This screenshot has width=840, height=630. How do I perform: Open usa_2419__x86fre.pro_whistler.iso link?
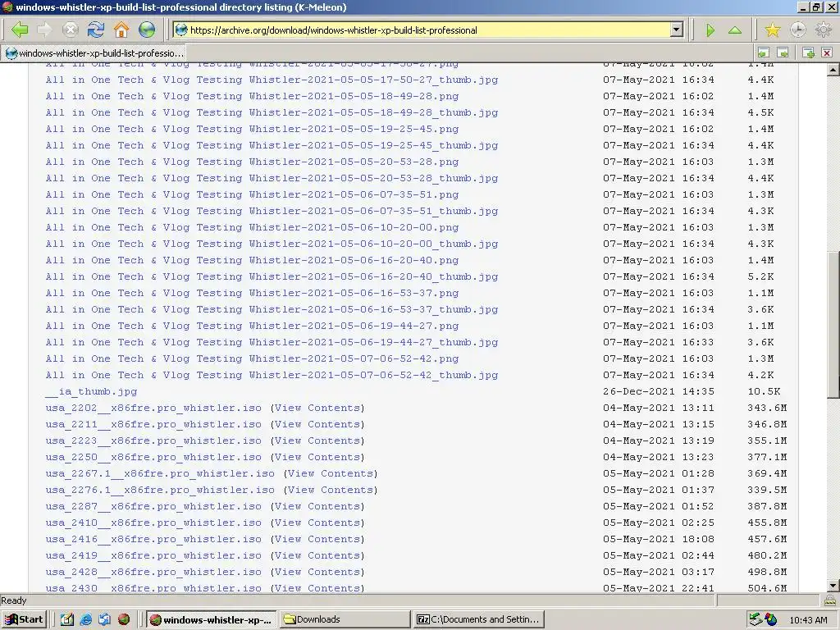pos(153,555)
